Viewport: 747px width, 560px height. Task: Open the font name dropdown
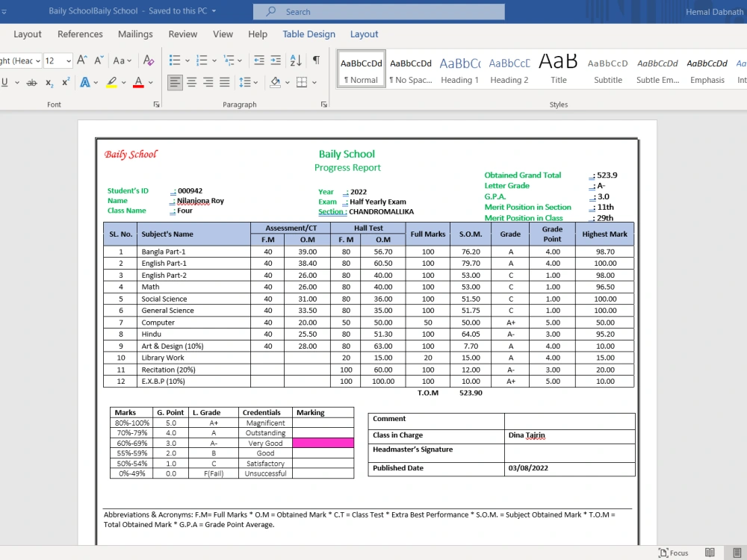[37, 61]
